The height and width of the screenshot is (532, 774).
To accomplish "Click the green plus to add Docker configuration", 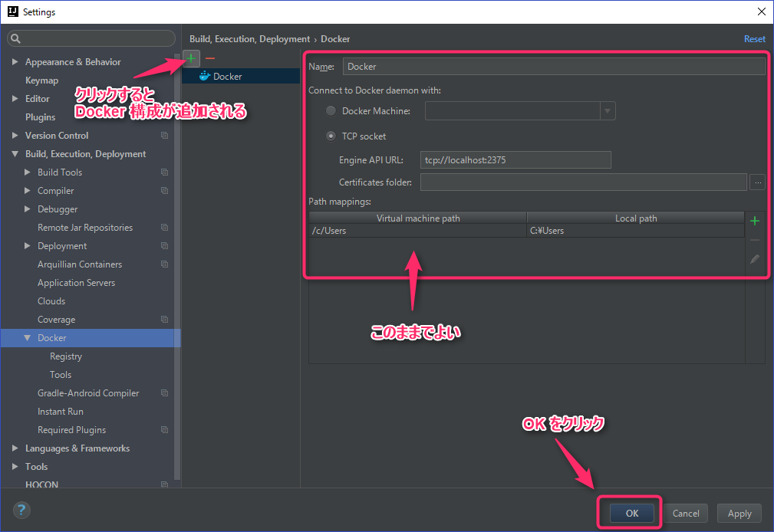I will (191, 58).
